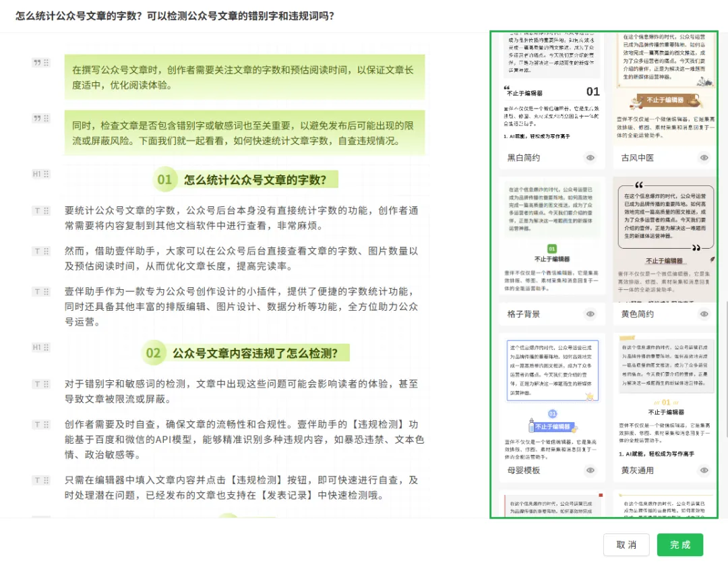
Task: Click the quote block icon beside 同时，检查文章是否包含错别字
Action: pyautogui.click(x=37, y=119)
